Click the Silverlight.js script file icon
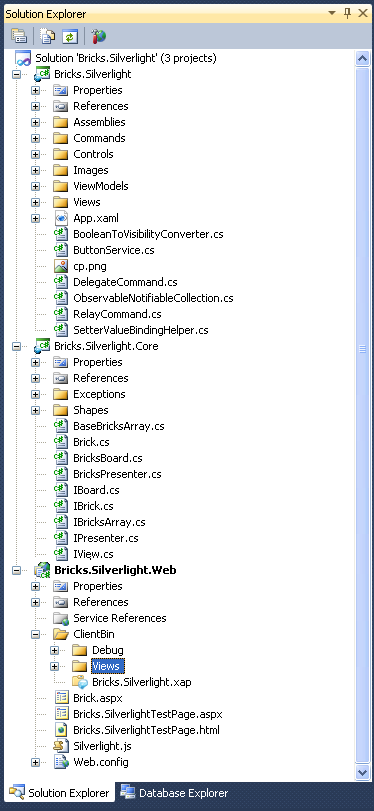The height and width of the screenshot is (811, 374). (x=61, y=746)
